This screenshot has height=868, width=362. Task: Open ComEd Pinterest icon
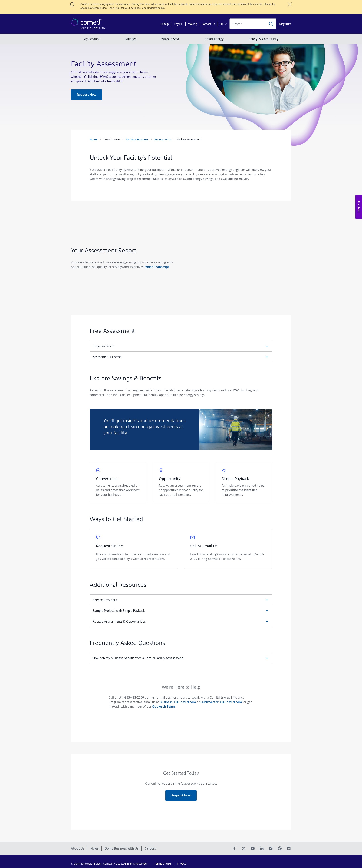(280, 848)
